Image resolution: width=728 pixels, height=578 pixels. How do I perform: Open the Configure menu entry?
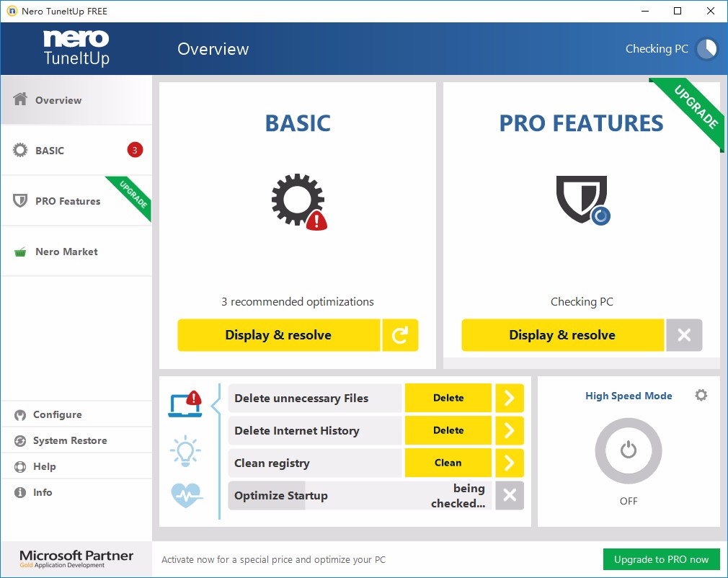tap(76, 414)
